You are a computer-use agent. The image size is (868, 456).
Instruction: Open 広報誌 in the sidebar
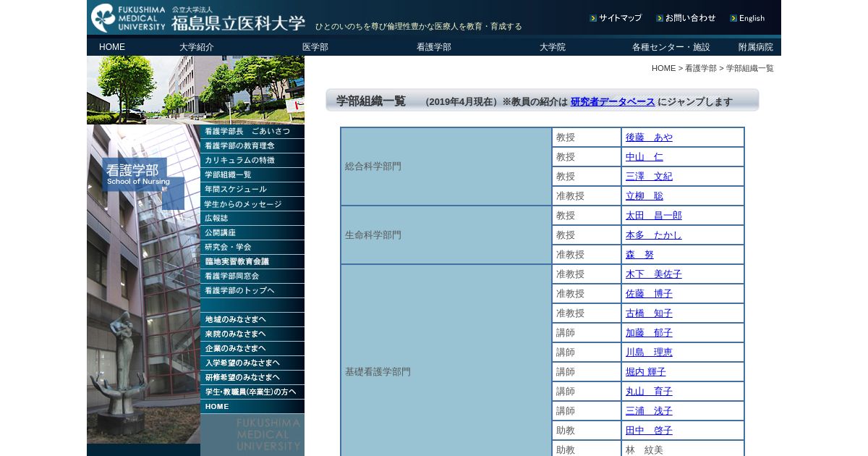click(252, 219)
